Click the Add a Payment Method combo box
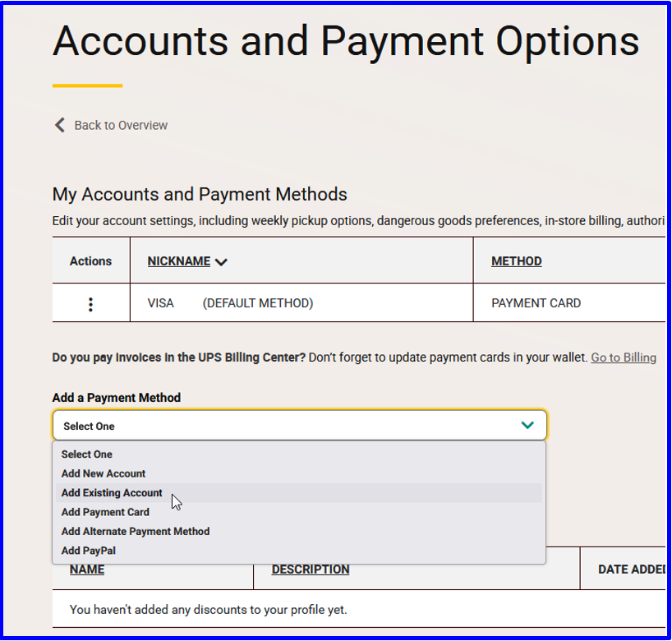672x641 pixels. point(299,426)
